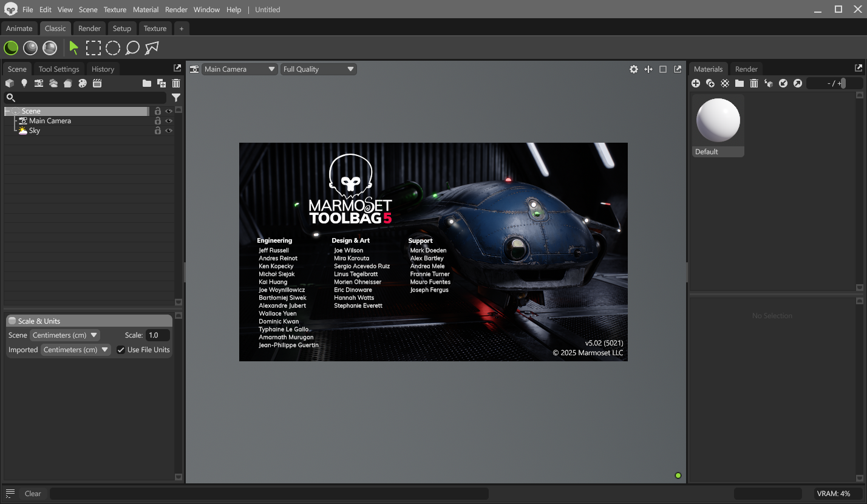Click the checkered sphere material icon
The height and width of the screenshot is (504, 867).
725,83
